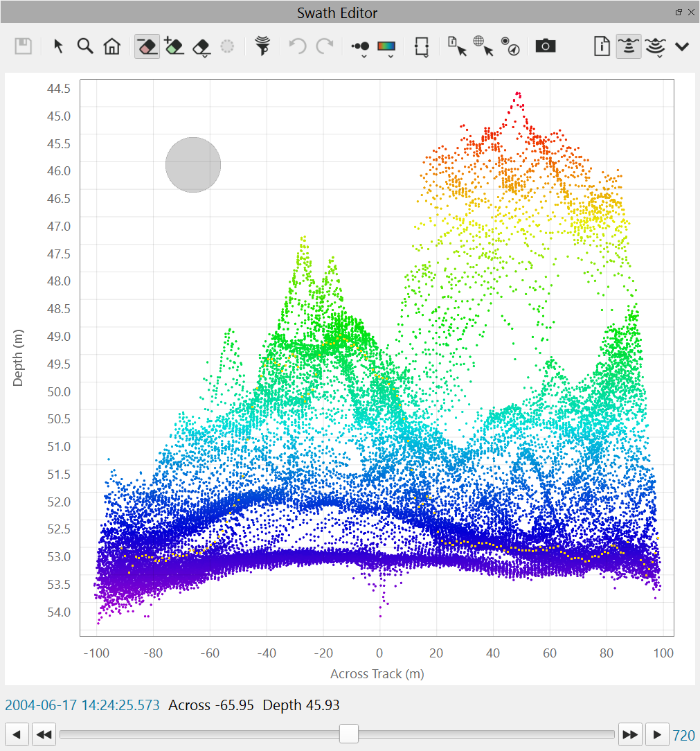Reset view with the home icon
This screenshot has width=700, height=751.
pyautogui.click(x=111, y=46)
